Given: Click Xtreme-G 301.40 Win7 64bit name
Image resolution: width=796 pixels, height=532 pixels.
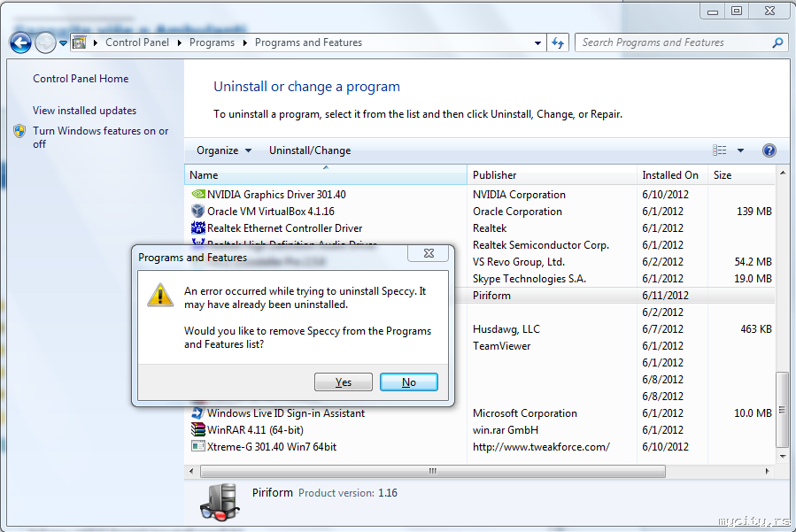Looking at the screenshot, I should click(x=272, y=447).
